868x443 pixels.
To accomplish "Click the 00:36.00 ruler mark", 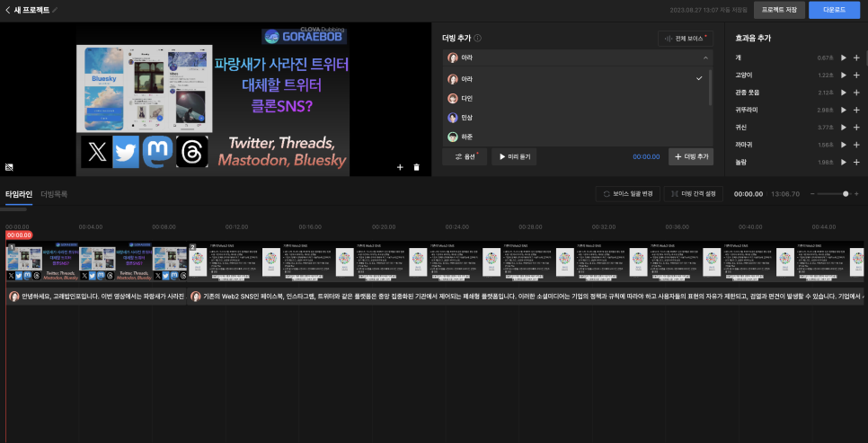I will point(677,227).
